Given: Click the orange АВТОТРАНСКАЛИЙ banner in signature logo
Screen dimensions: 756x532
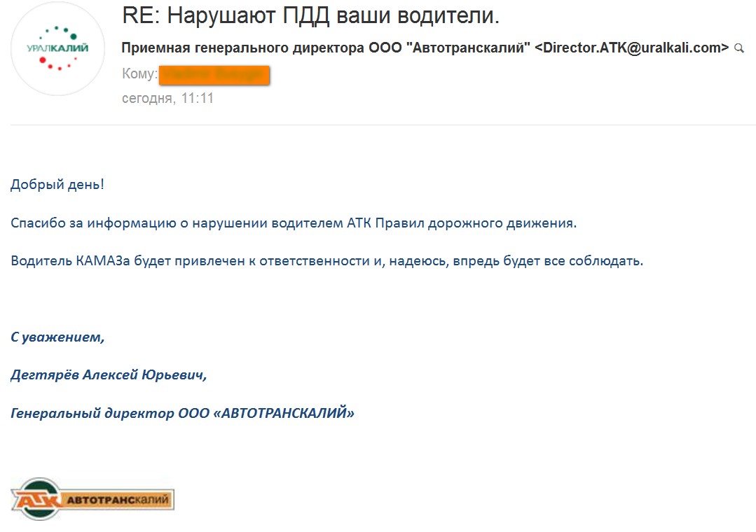Looking at the screenshot, I should tap(118, 500).
